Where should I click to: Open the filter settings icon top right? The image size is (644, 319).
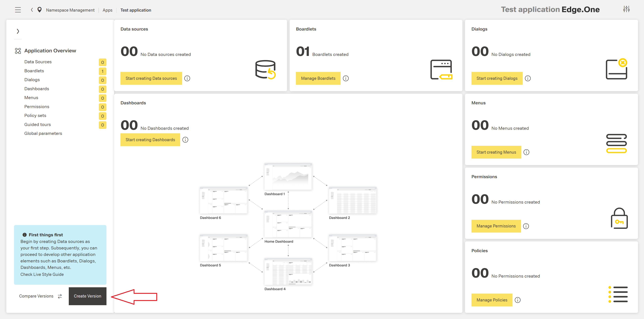tap(627, 9)
